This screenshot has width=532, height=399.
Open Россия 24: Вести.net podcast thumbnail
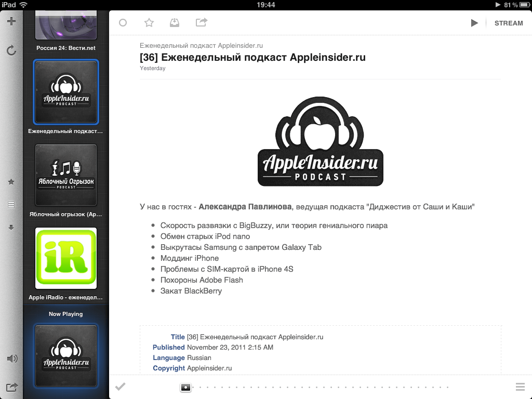click(x=66, y=25)
